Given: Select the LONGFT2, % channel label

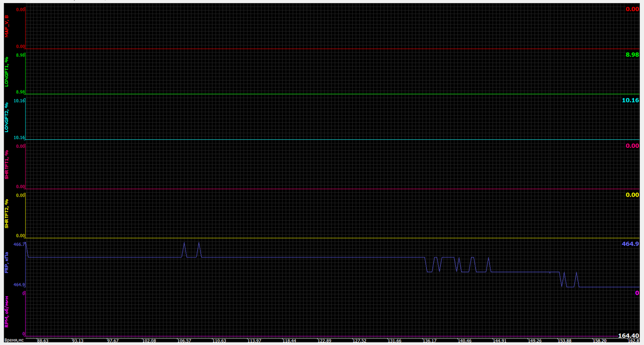Looking at the screenshot, I should (x=7, y=117).
